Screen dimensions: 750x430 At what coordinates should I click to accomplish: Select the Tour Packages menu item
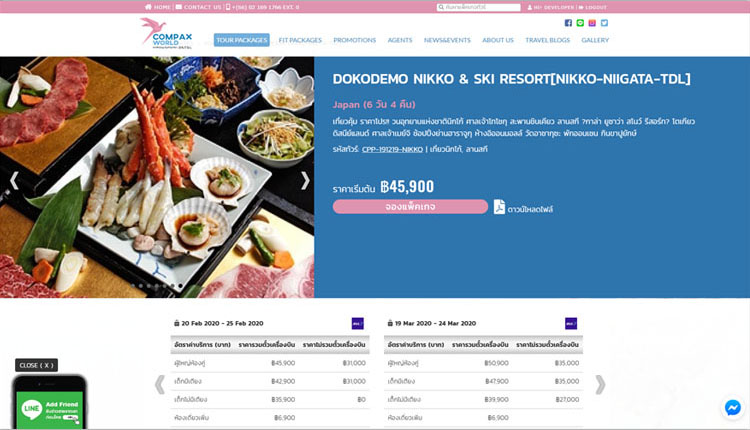pyautogui.click(x=242, y=40)
